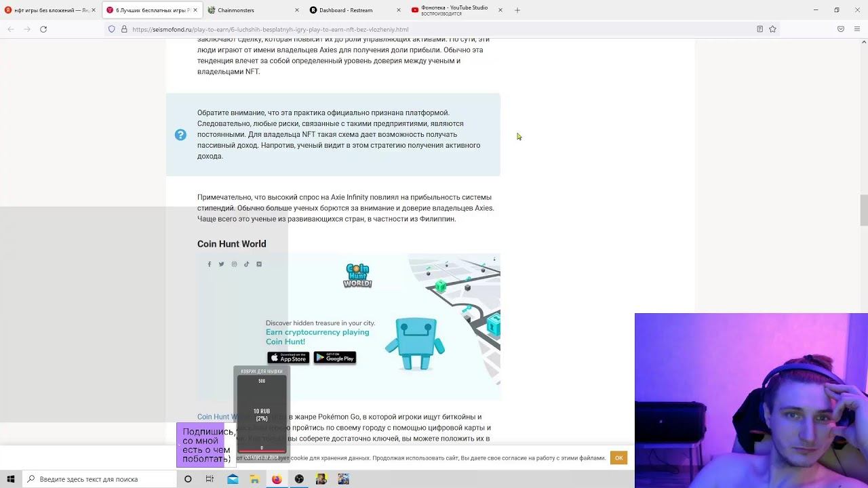Click the 'Earn cryptocurrency playing Coin Hunt!' text
Image resolution: width=868 pixels, height=488 pixels.
pyautogui.click(x=317, y=337)
